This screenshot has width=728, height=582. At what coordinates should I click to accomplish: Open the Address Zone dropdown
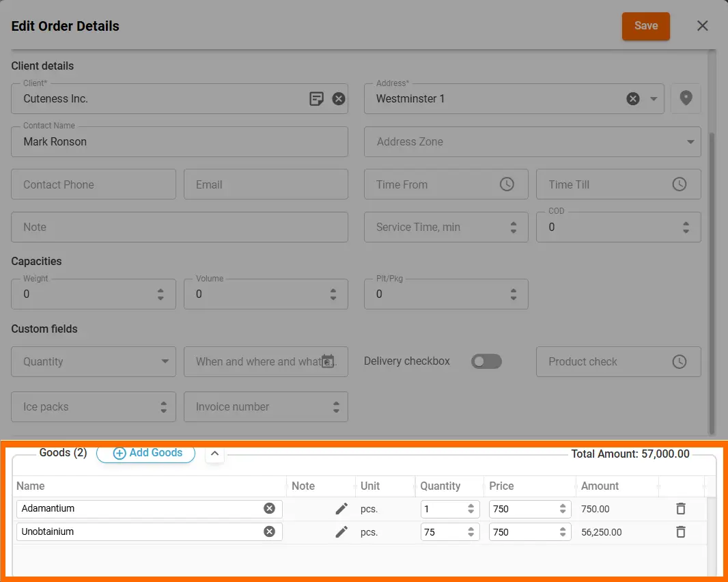pos(691,141)
